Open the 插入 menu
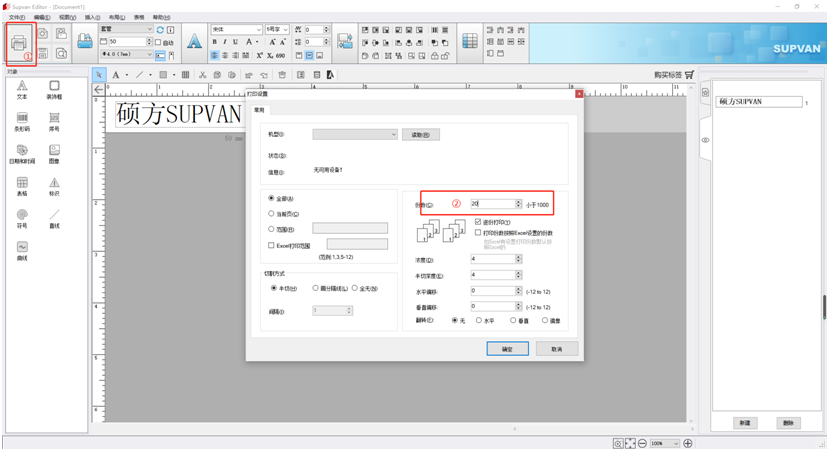The width and height of the screenshot is (829, 451). [x=92, y=17]
